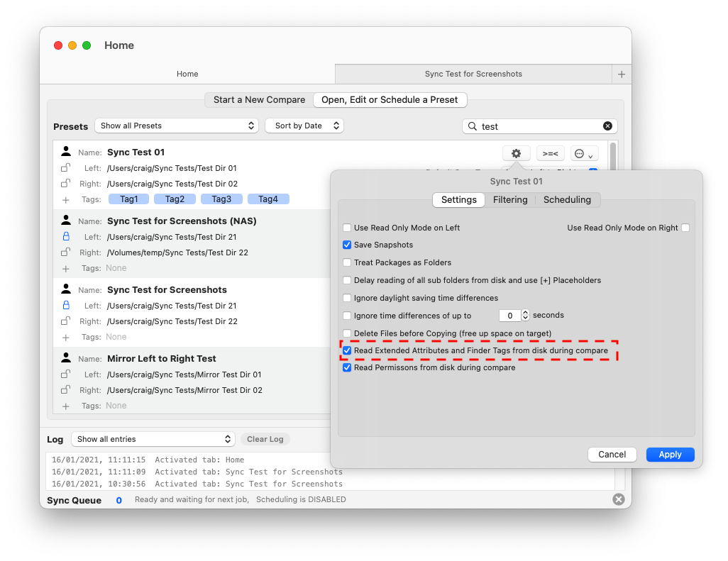Click the Apply button

click(670, 455)
